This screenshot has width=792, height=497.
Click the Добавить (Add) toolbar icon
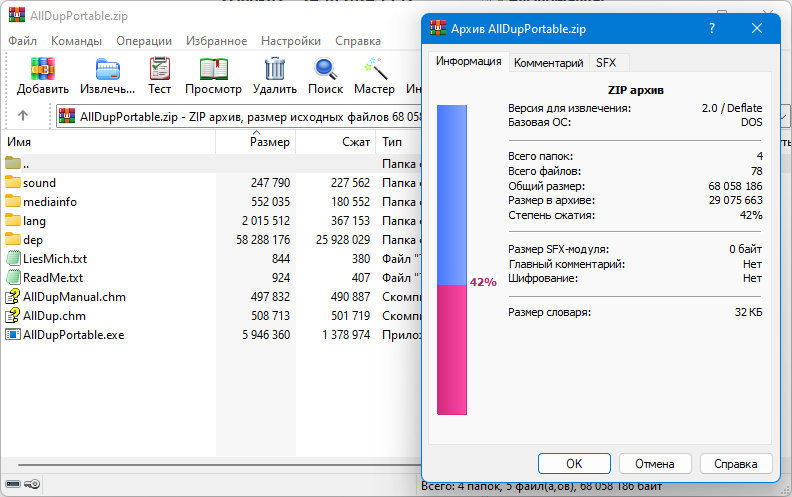(42, 70)
